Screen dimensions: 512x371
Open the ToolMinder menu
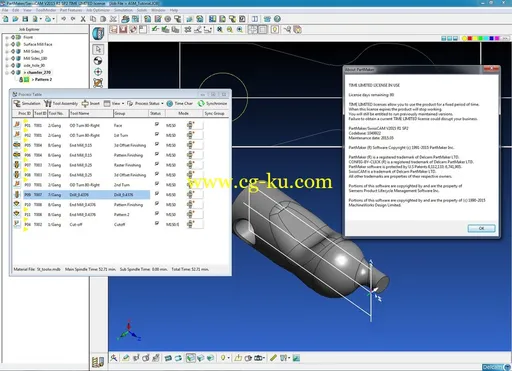[46, 10]
